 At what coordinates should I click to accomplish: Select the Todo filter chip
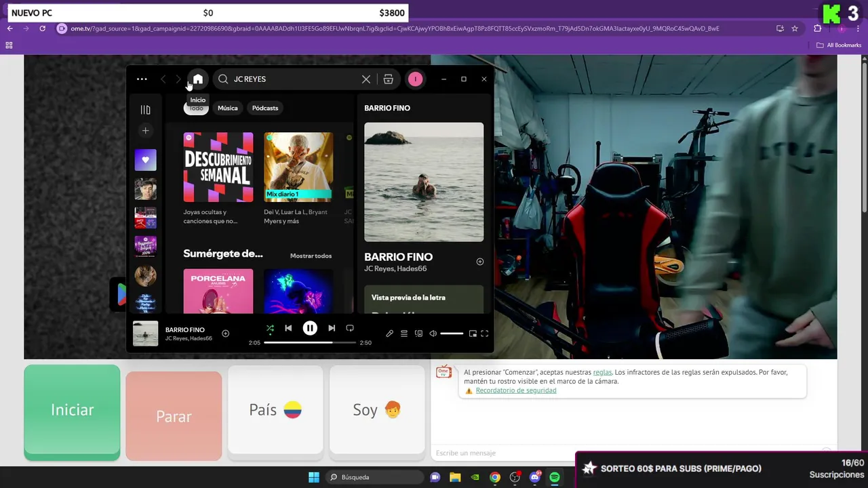tap(196, 108)
